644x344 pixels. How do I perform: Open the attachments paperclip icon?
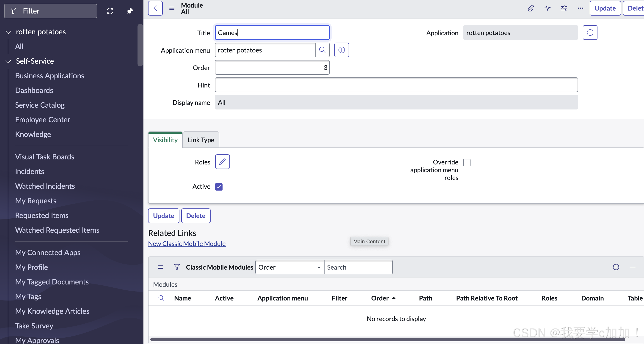pos(531,8)
